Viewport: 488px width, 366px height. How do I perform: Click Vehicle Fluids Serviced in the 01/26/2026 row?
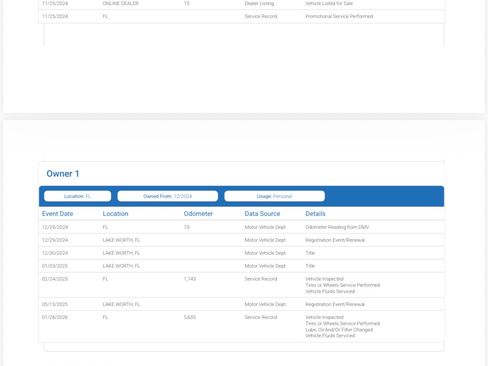click(330, 336)
